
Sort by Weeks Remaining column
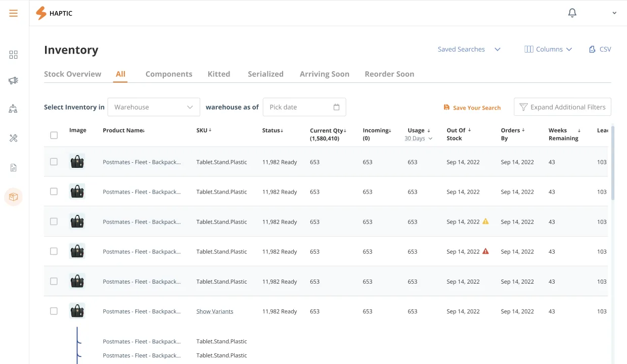coord(564,134)
